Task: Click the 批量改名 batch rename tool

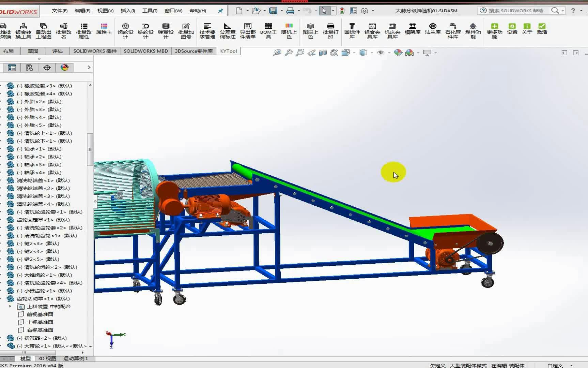Action: coord(64,31)
